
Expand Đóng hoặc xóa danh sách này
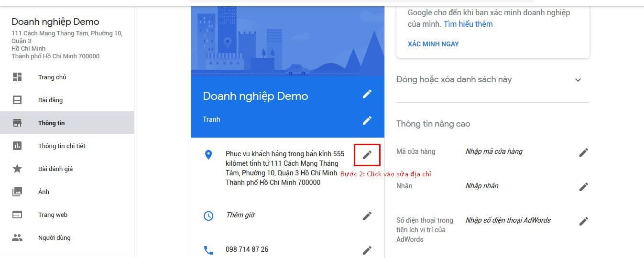point(492,80)
